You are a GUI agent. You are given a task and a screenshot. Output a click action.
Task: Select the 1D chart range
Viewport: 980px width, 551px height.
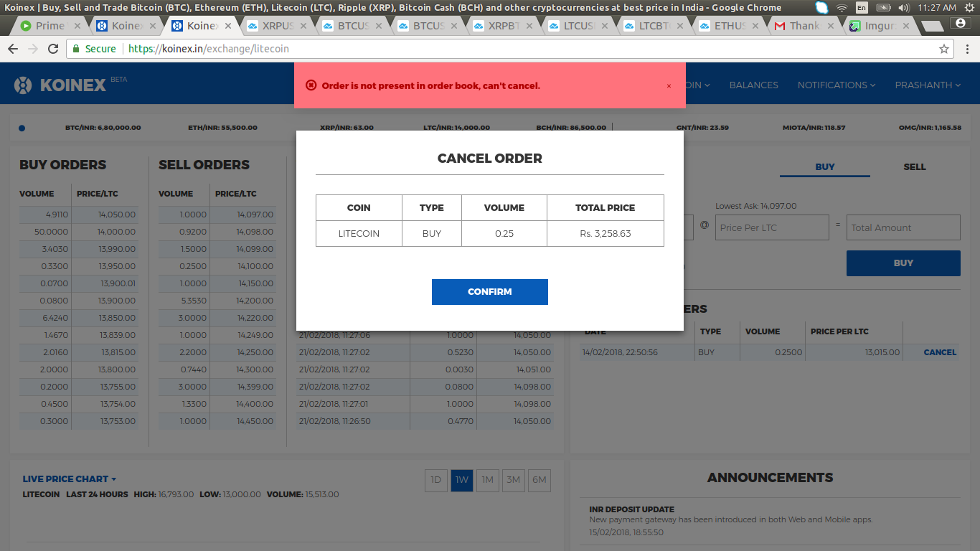tap(435, 480)
